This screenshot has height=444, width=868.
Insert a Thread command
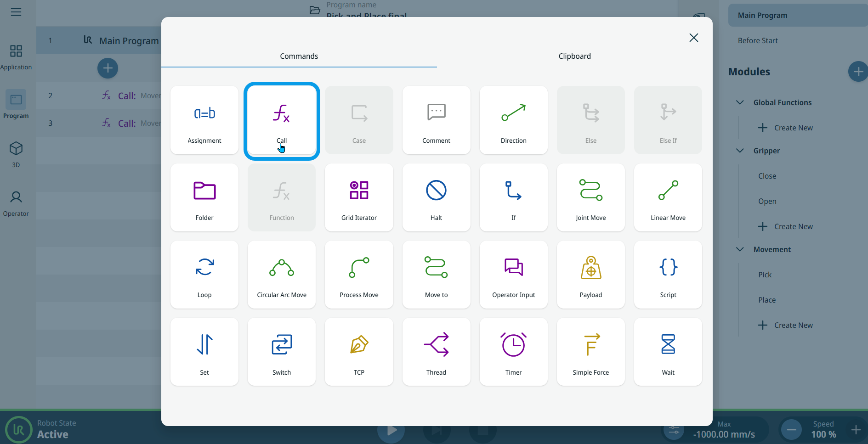coord(436,352)
